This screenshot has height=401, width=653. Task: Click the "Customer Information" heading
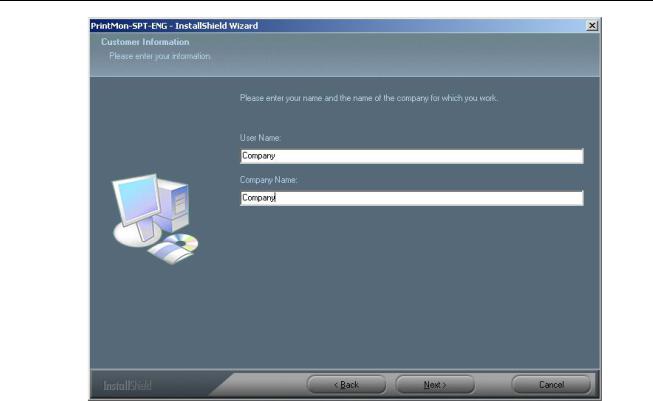coord(145,42)
